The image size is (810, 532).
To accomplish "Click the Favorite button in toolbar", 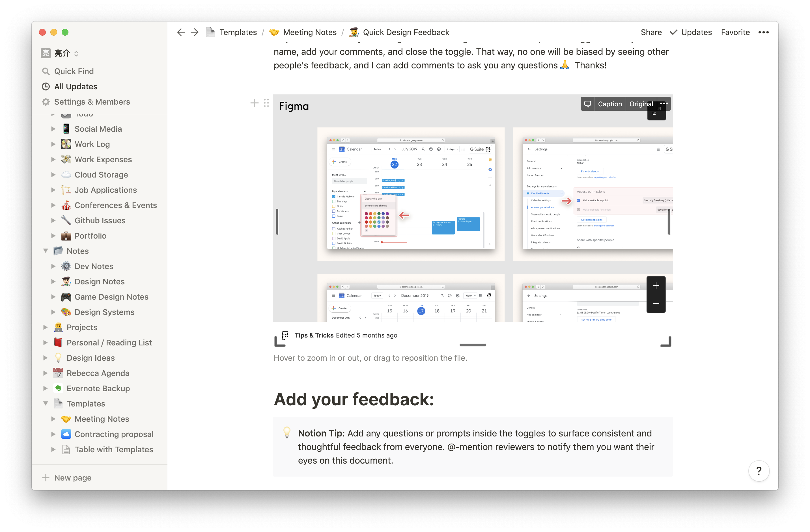I will click(734, 32).
